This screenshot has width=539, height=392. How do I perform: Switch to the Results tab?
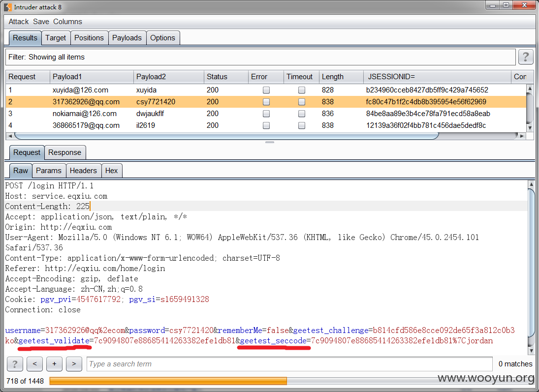pyautogui.click(x=25, y=38)
